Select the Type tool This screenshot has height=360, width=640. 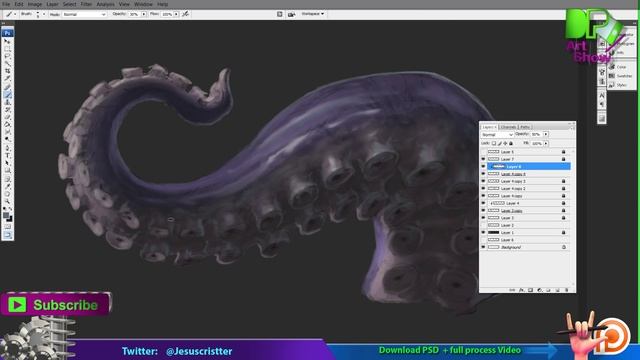[7, 155]
